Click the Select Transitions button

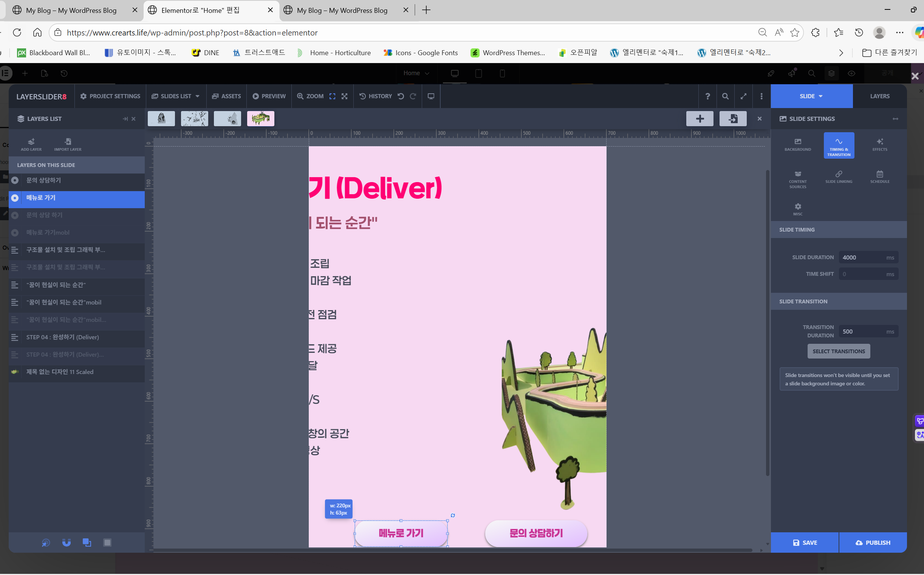pyautogui.click(x=839, y=351)
